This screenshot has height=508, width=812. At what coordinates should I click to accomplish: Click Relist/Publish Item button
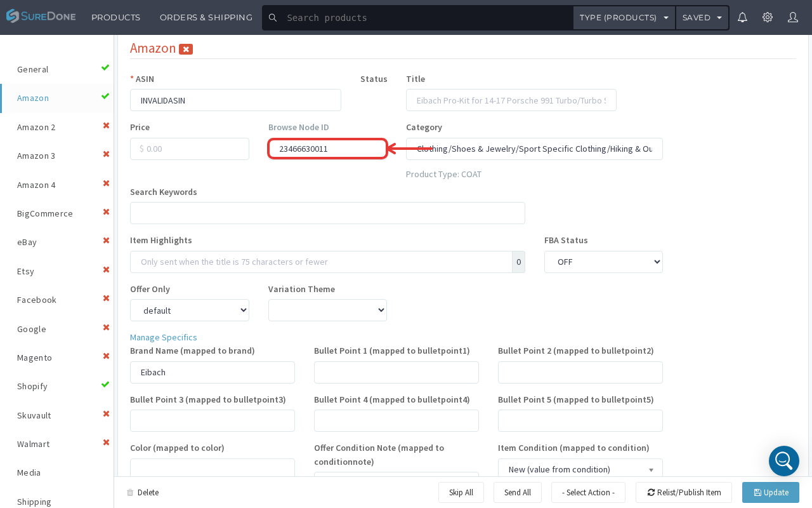[x=684, y=493]
